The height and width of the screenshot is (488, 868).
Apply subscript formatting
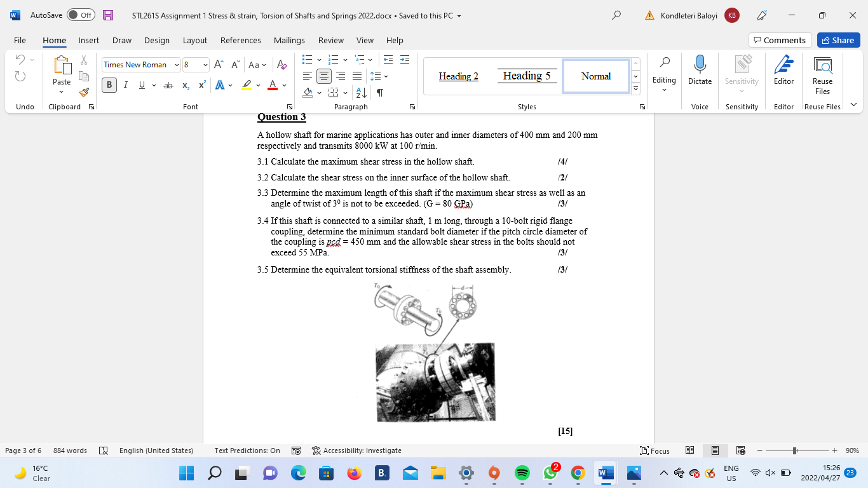[186, 85]
